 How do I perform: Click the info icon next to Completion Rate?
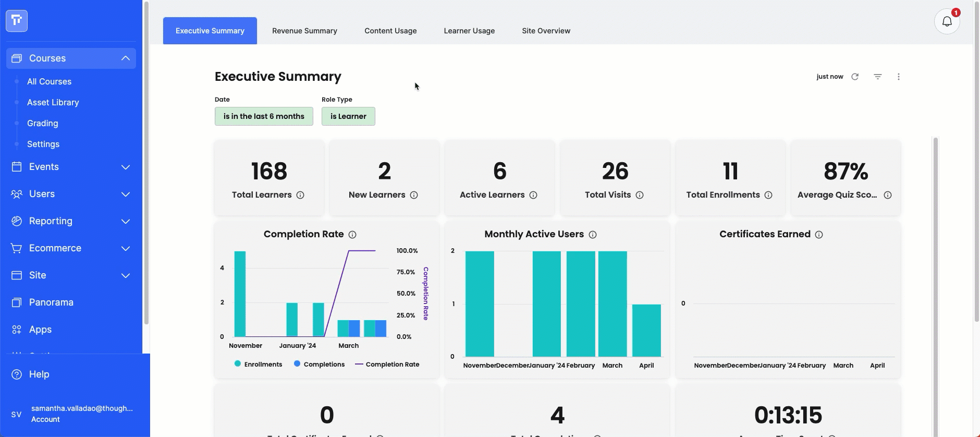[x=352, y=235]
